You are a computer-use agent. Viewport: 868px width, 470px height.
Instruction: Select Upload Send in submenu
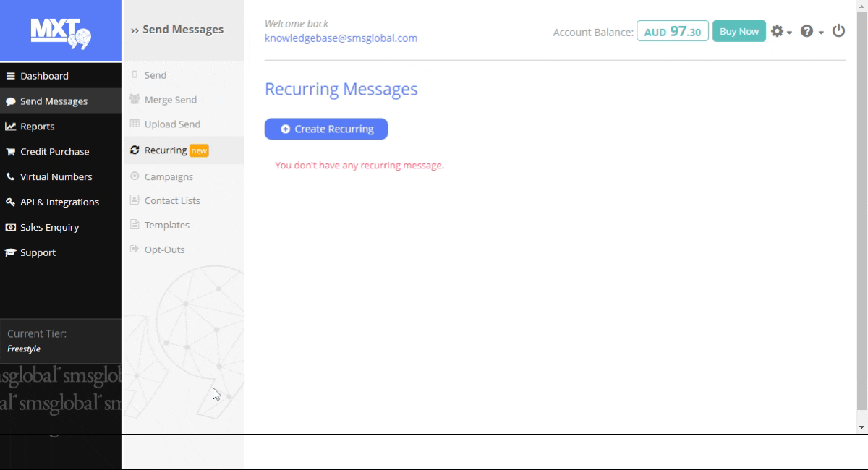tap(172, 124)
